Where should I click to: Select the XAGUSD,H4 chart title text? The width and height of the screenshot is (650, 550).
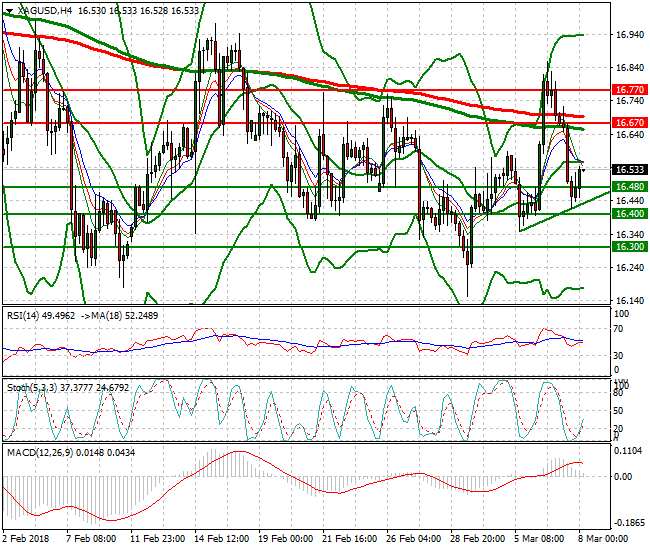tap(45, 11)
